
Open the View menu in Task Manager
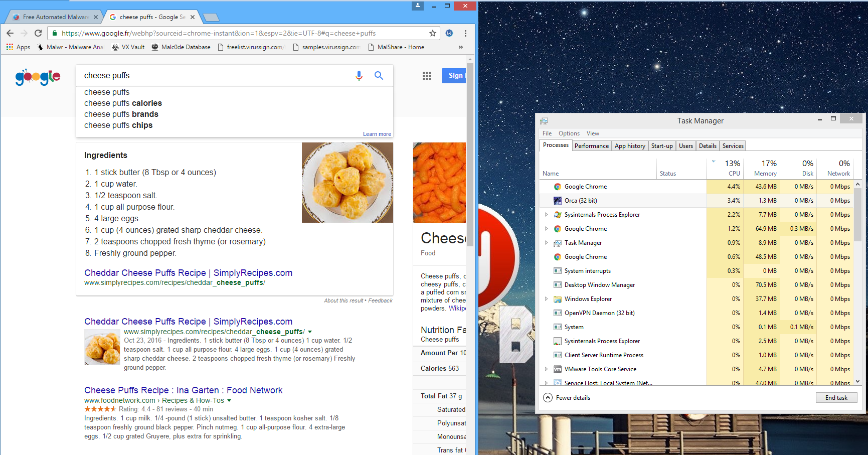pos(593,133)
